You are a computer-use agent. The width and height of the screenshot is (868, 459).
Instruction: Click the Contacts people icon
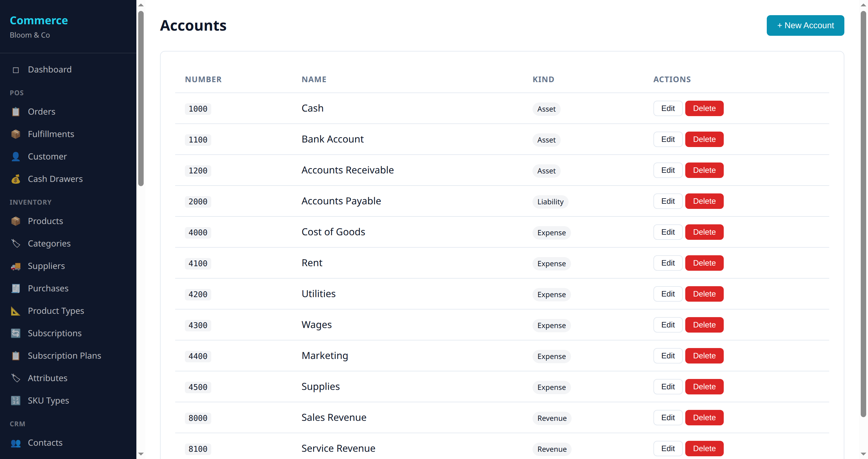(x=15, y=443)
